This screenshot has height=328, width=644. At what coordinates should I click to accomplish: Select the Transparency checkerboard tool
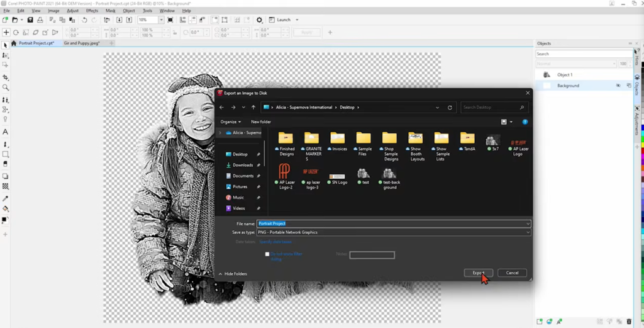5,186
